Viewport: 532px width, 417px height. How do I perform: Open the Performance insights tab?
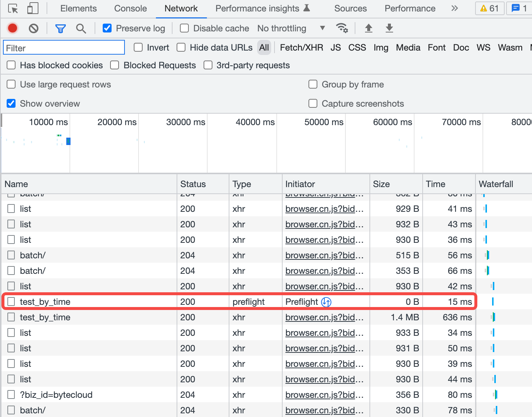[x=258, y=8]
